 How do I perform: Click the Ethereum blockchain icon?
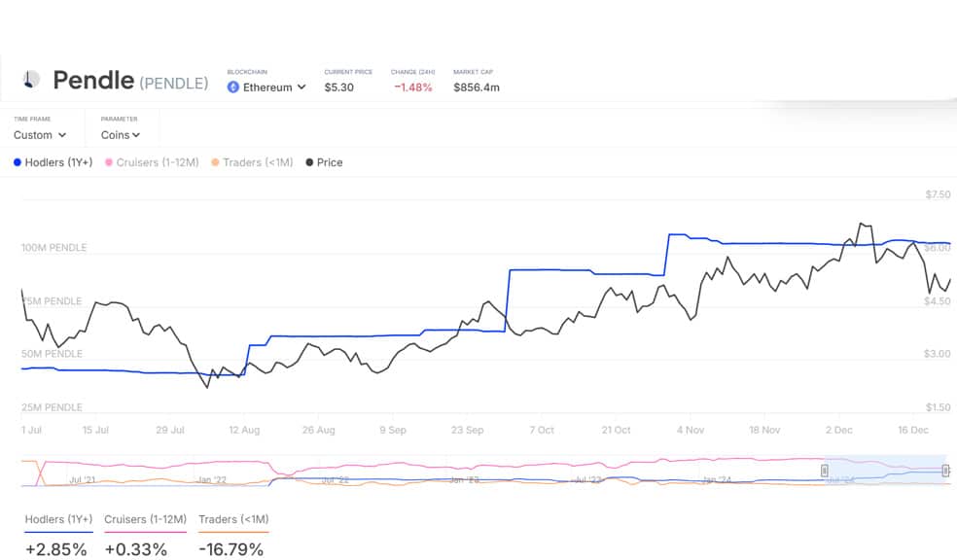coord(232,87)
